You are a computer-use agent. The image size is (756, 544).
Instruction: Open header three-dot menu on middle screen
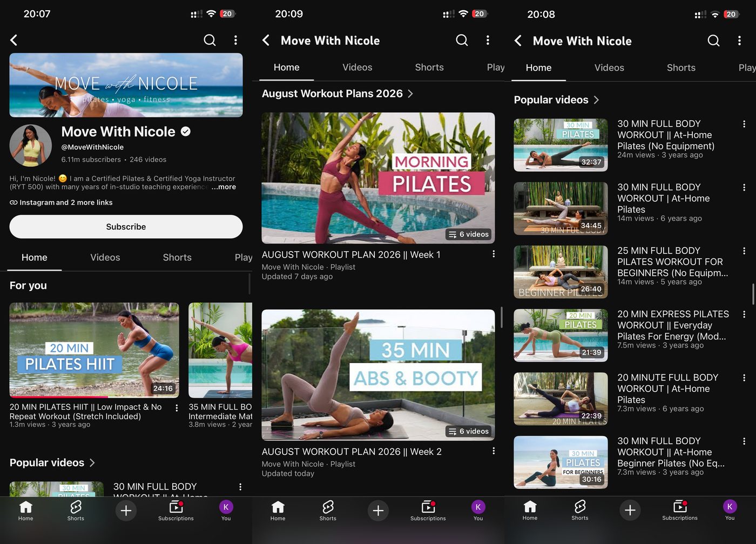tap(488, 40)
